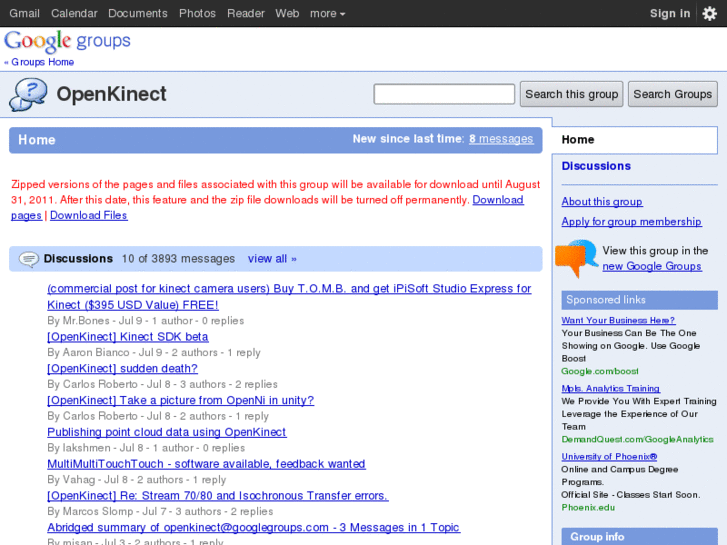
Task: Focus the group search text field
Action: tap(444, 94)
